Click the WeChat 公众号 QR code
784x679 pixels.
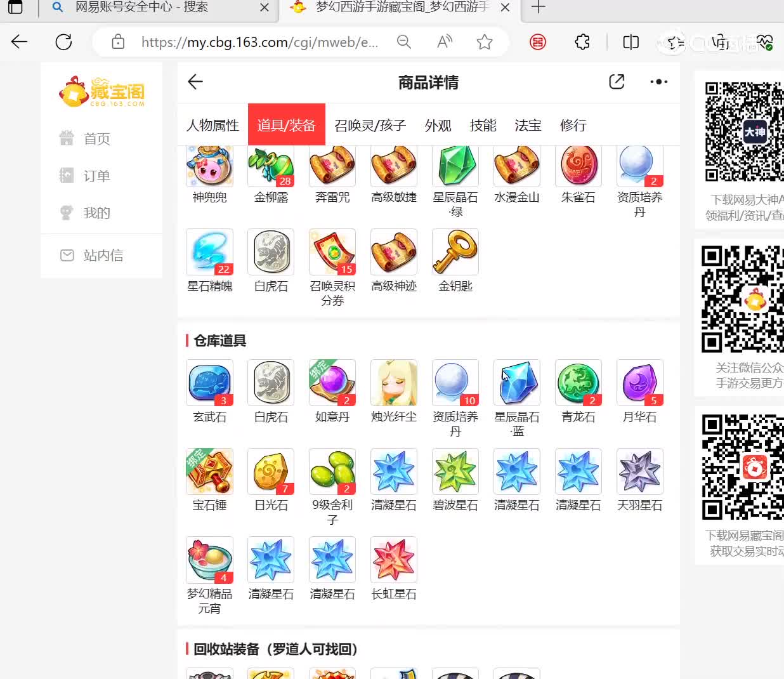pyautogui.click(x=742, y=299)
